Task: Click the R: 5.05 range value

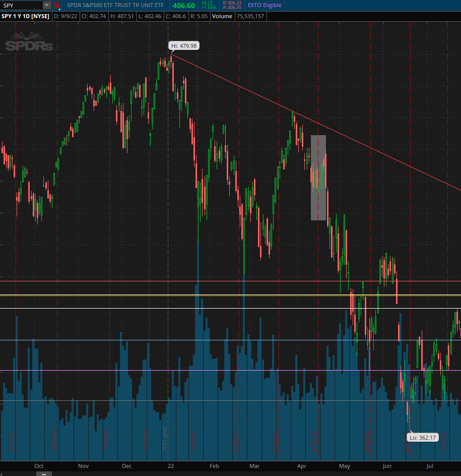Action: 199,16
